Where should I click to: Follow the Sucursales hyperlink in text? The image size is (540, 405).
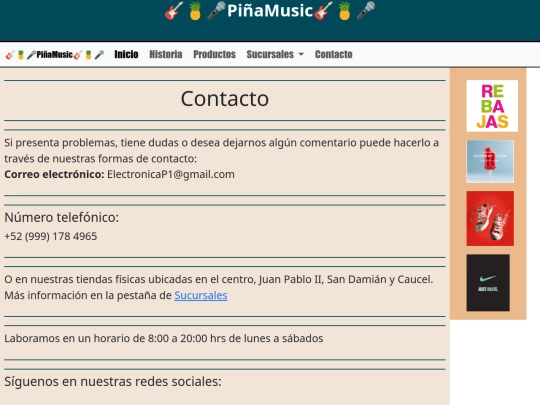click(x=201, y=295)
